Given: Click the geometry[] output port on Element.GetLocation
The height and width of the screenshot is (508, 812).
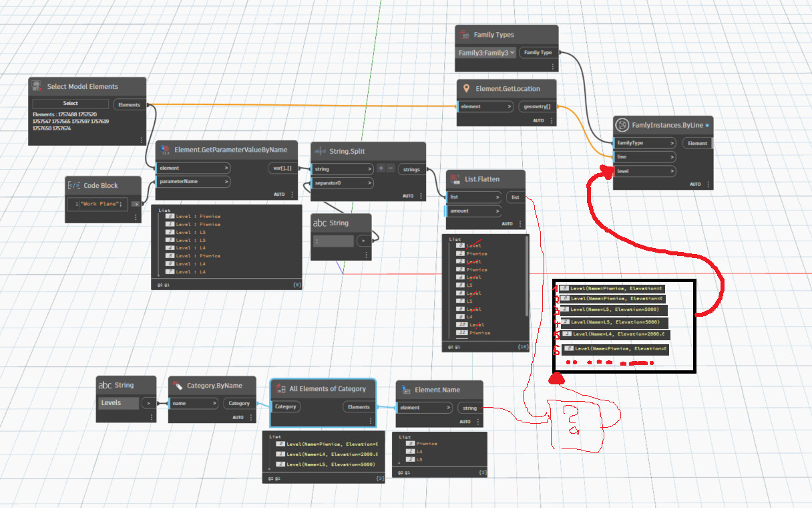Looking at the screenshot, I should (537, 106).
